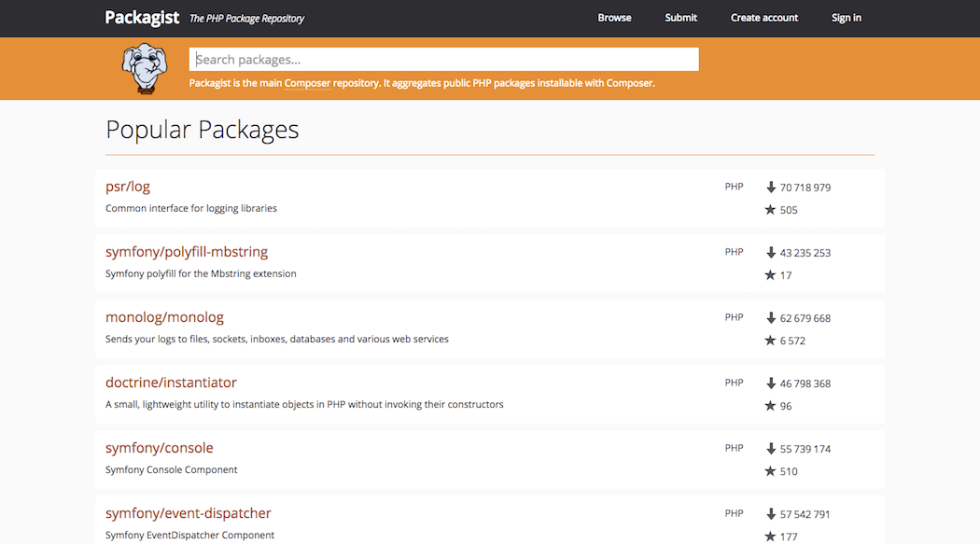Click the star icon beside 96
Screen dimensions: 980x544
click(770, 406)
